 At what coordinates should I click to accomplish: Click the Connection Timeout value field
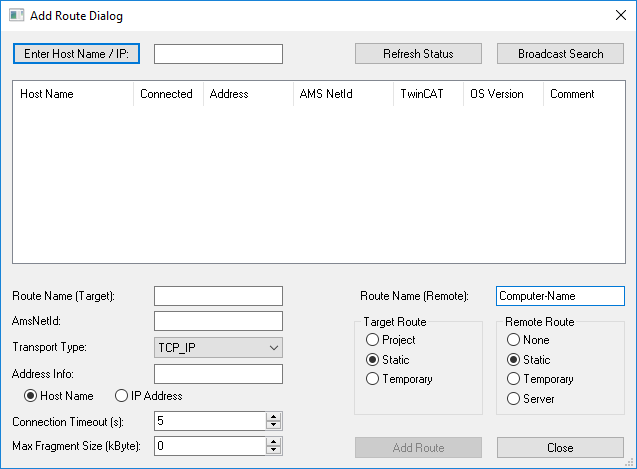(210, 421)
